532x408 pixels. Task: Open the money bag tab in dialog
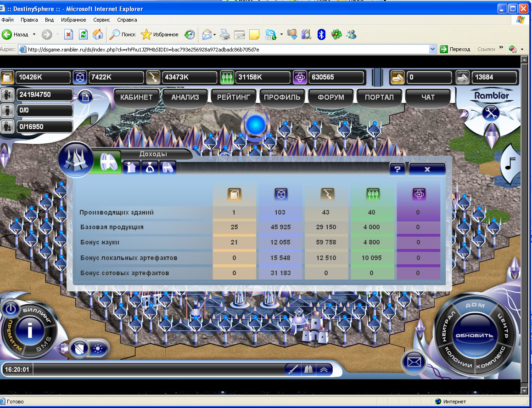click(x=150, y=168)
